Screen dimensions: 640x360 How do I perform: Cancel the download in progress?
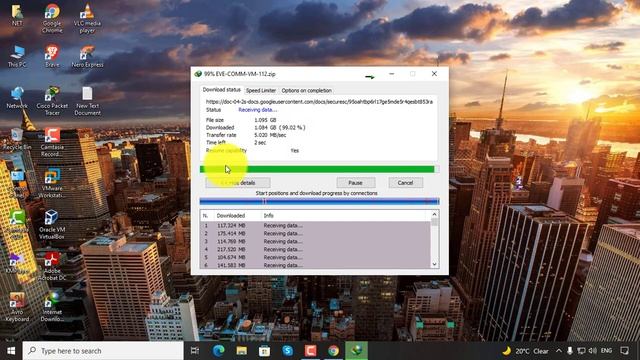[x=405, y=183]
